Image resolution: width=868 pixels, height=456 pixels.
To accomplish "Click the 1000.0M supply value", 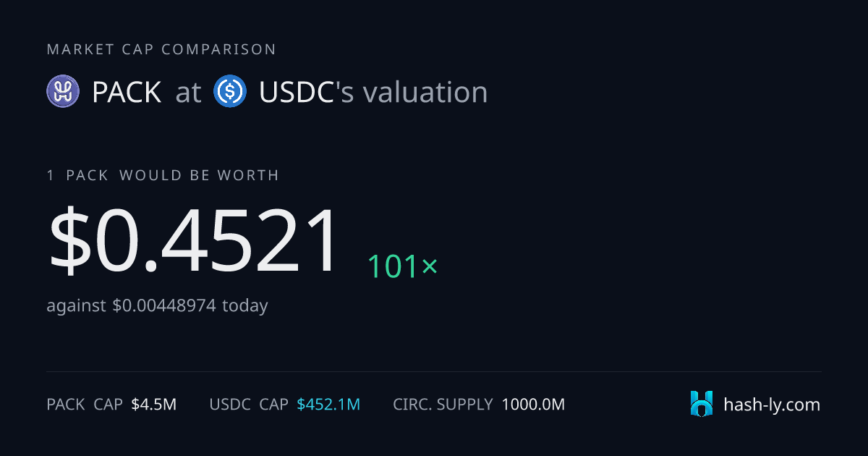I will 533,405.
